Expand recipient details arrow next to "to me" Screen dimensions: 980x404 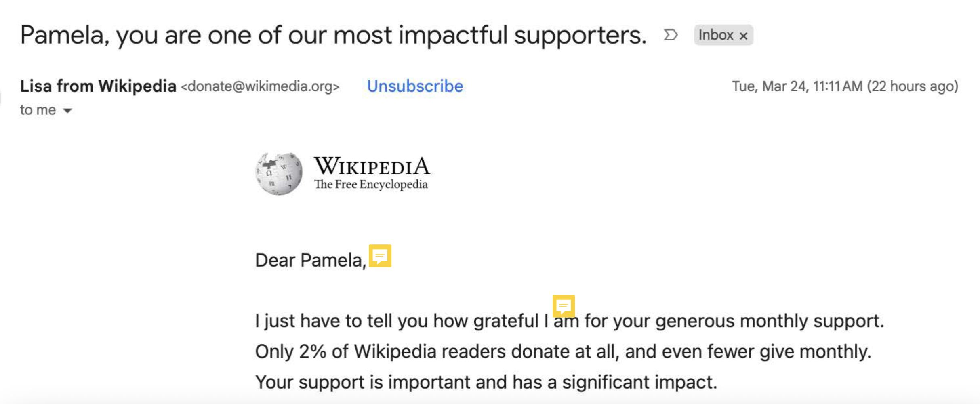[68, 110]
